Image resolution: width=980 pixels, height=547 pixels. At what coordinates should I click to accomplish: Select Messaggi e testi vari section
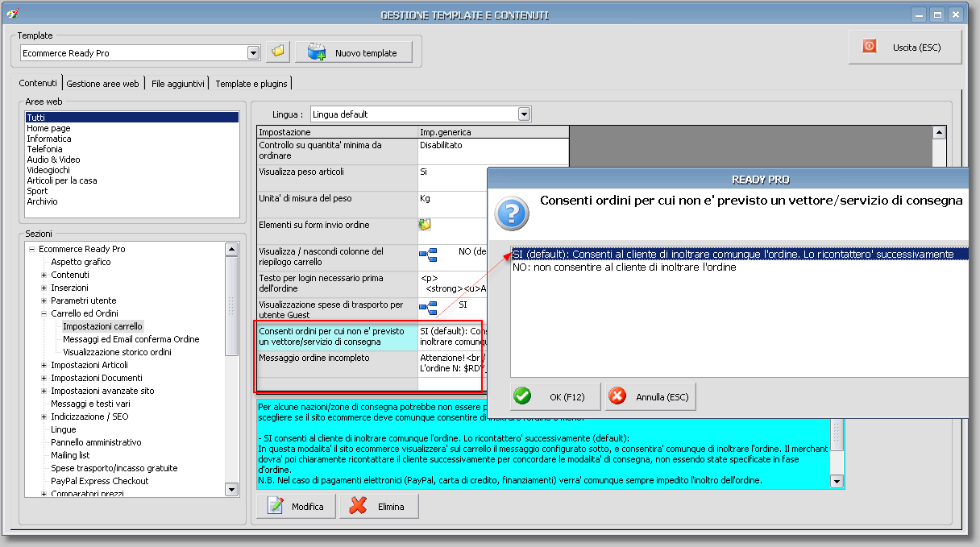[x=90, y=404]
